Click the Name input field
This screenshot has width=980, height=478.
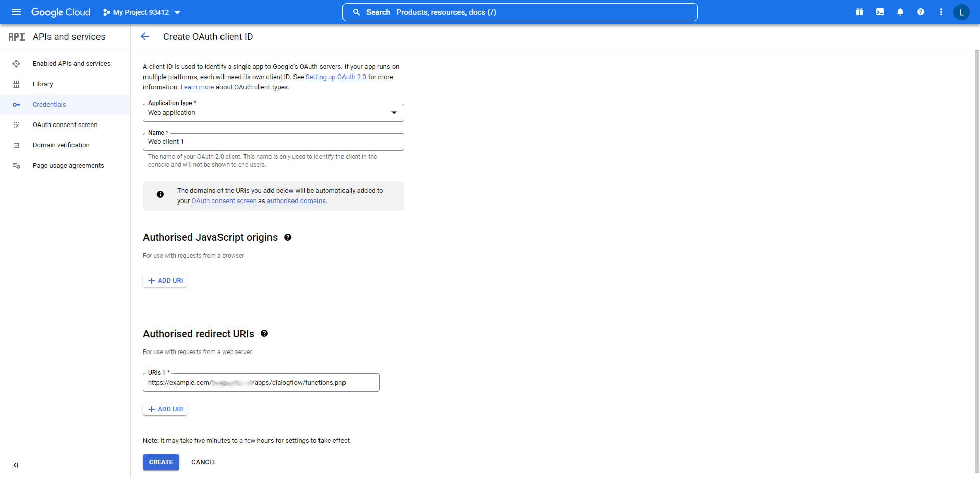273,142
